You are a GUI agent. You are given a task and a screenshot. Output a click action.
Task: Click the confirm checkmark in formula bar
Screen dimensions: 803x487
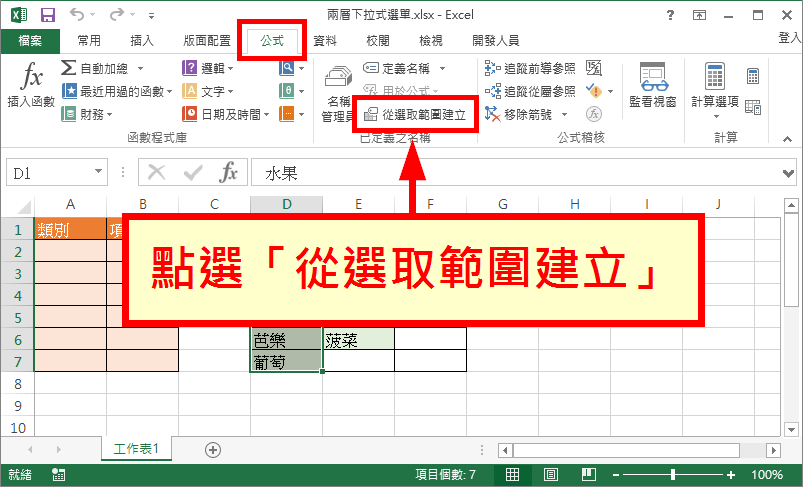point(193,173)
